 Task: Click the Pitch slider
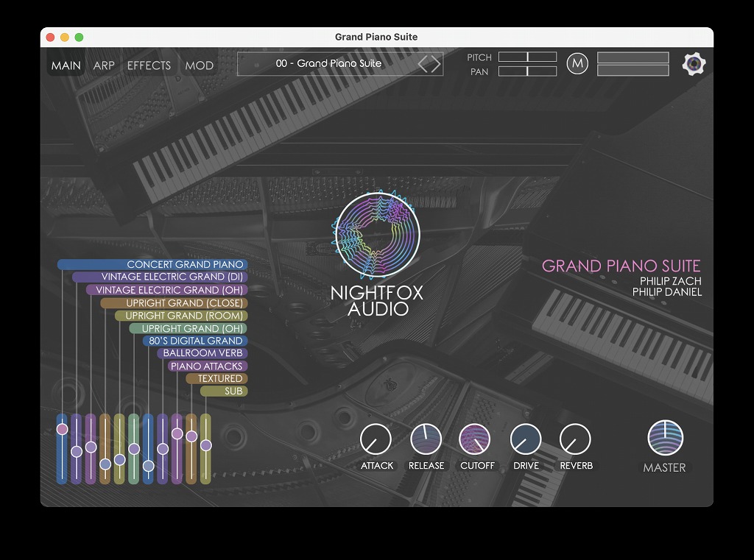527,57
